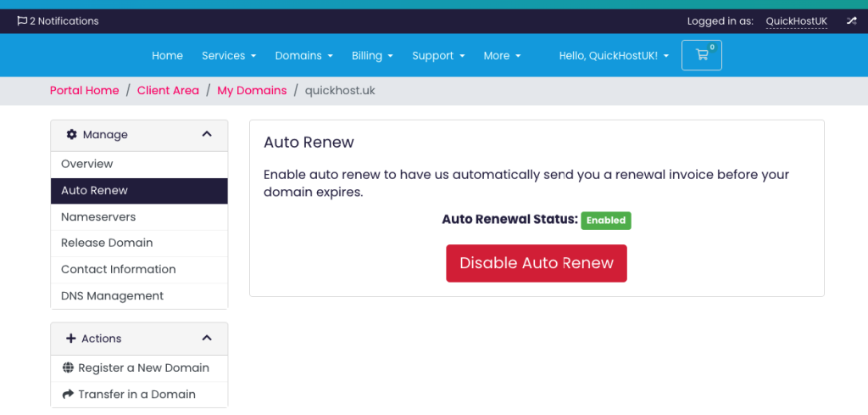Collapse the Manage panel using its chevron
This screenshot has height=415, width=868.
(207, 134)
